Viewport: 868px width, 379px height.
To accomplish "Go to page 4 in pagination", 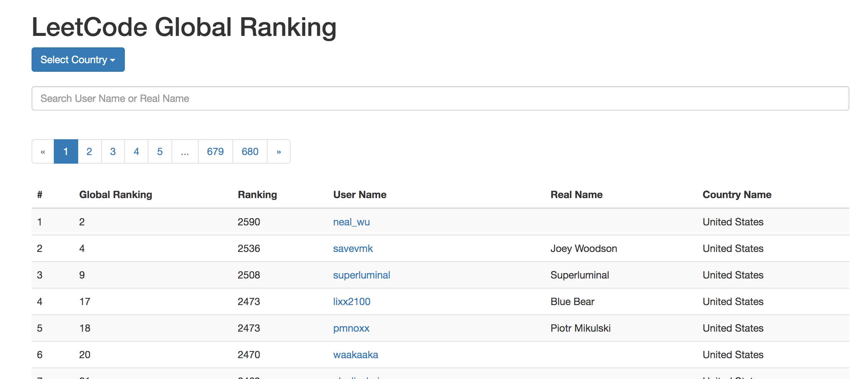I will click(x=136, y=151).
